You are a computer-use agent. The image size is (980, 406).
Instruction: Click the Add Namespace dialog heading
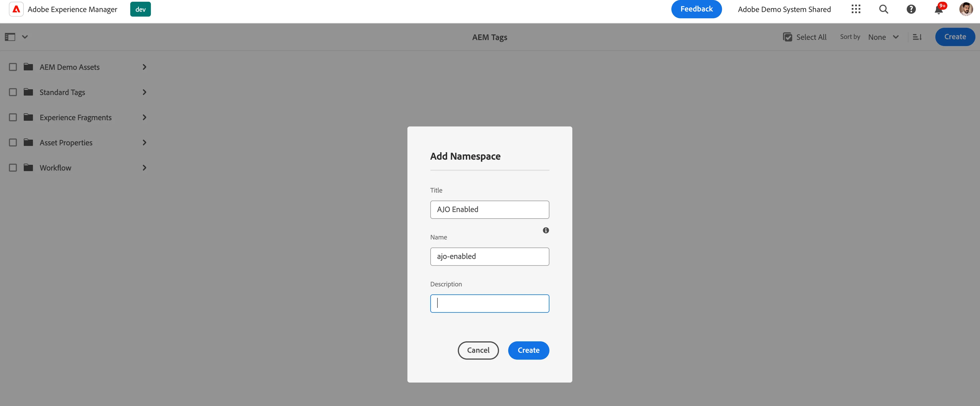465,156
